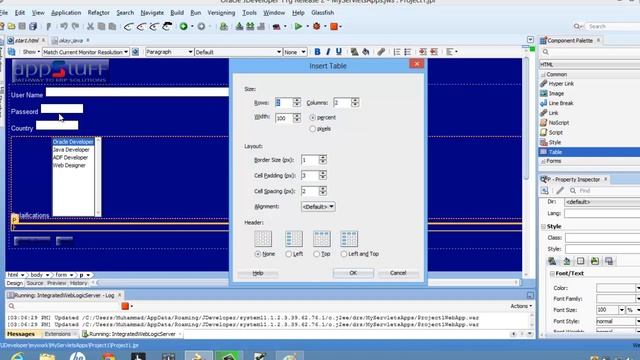The height and width of the screenshot is (360, 640).
Task: Open Alignment dropdown in Insert Table
Action: pyautogui.click(x=318, y=207)
